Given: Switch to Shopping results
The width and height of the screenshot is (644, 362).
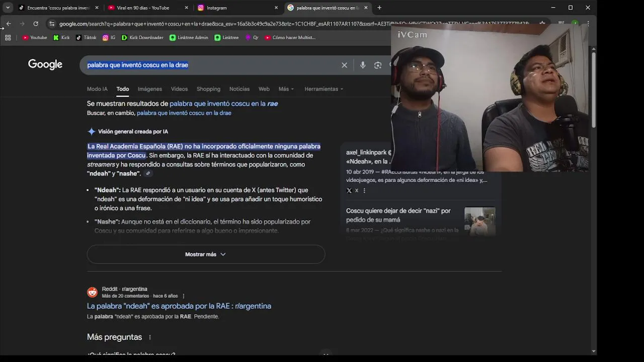Looking at the screenshot, I should (208, 89).
